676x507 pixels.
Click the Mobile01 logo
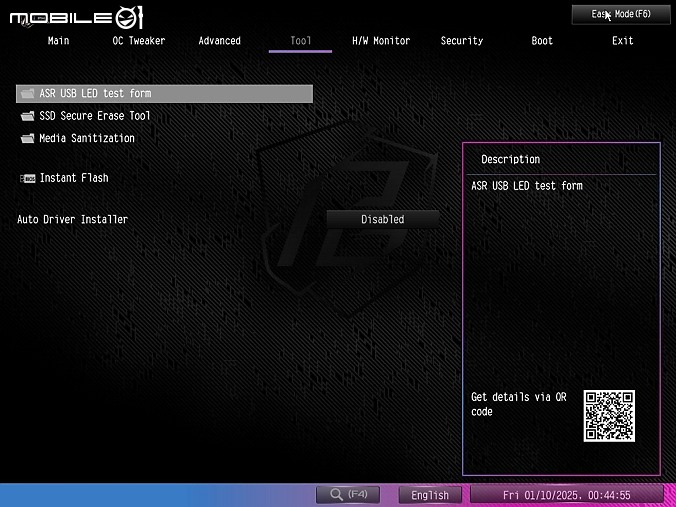tap(76, 18)
